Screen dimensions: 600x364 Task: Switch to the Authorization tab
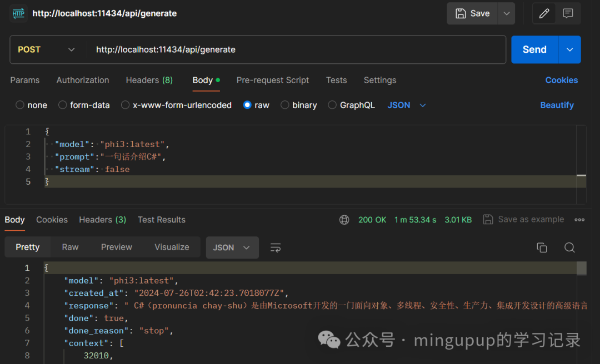click(x=83, y=80)
